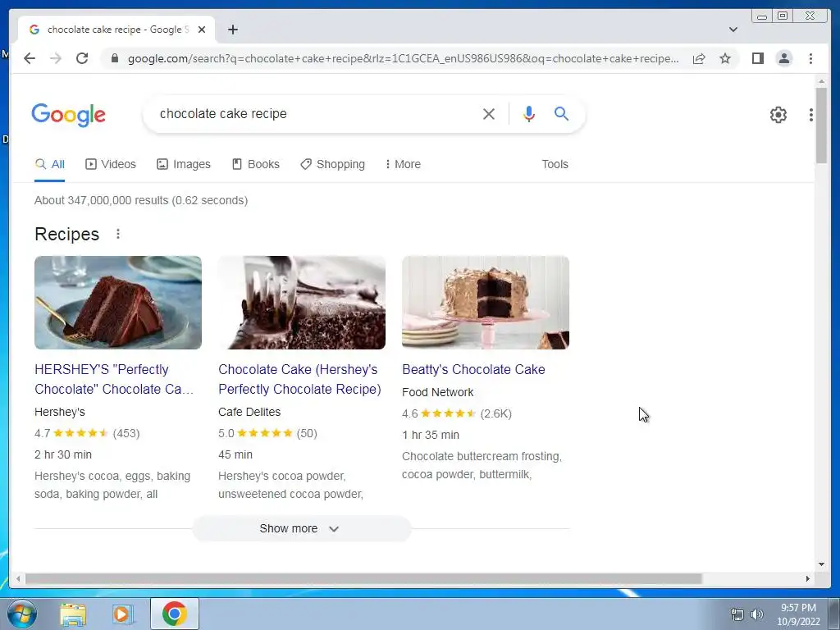Open search Tools options
840x630 pixels.
click(555, 164)
